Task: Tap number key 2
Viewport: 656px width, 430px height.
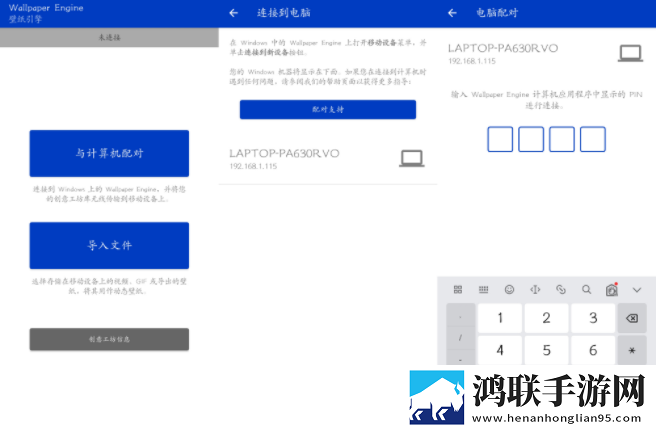Action: click(546, 318)
